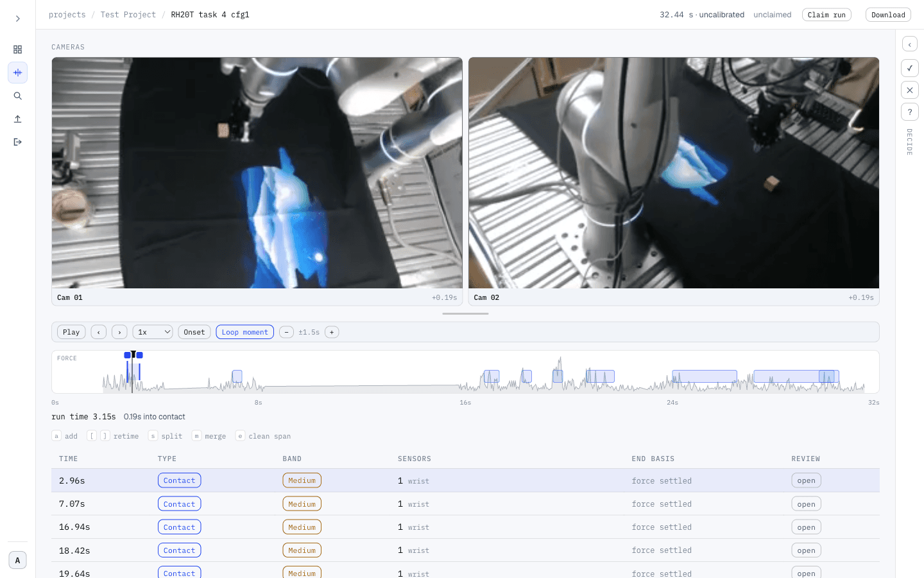Open review status in 2.96s row
The height and width of the screenshot is (578, 924).
click(806, 480)
